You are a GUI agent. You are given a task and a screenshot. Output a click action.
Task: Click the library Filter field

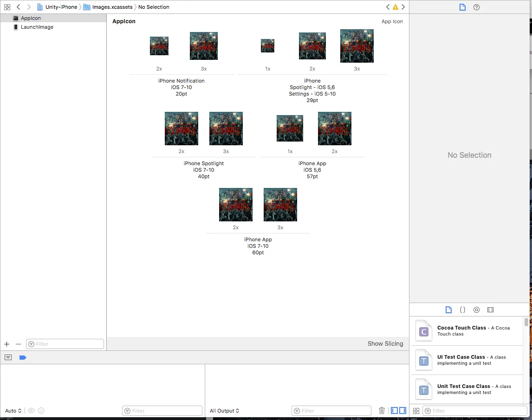coord(474,411)
